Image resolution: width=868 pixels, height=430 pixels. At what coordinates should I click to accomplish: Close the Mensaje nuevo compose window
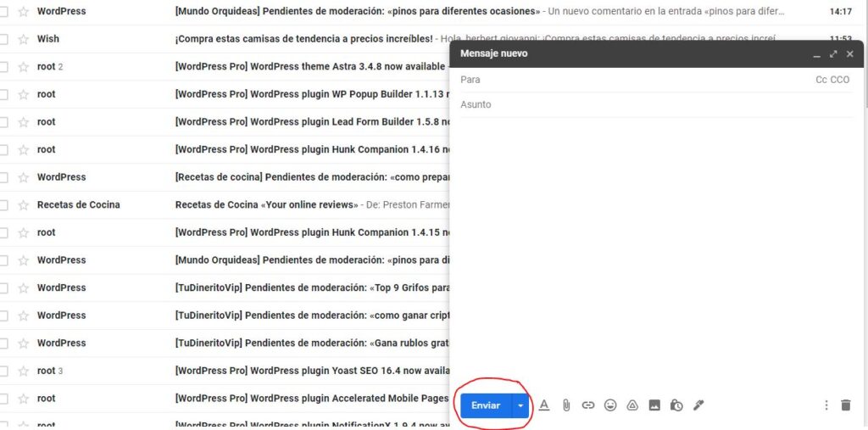(x=849, y=53)
